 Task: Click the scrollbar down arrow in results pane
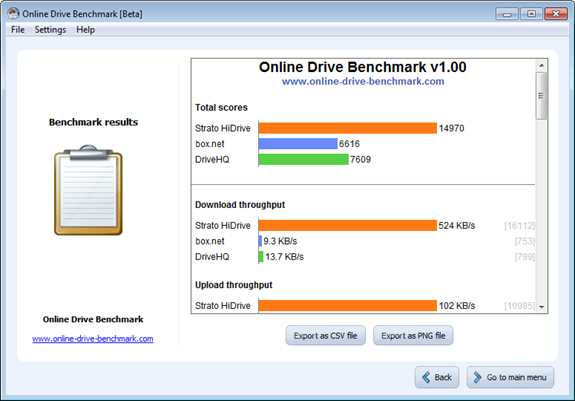[x=541, y=307]
